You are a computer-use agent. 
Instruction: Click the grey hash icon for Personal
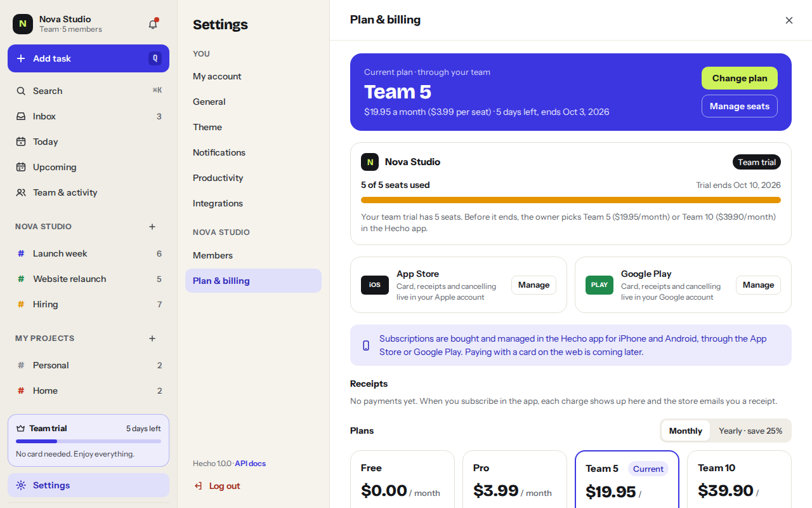point(21,365)
